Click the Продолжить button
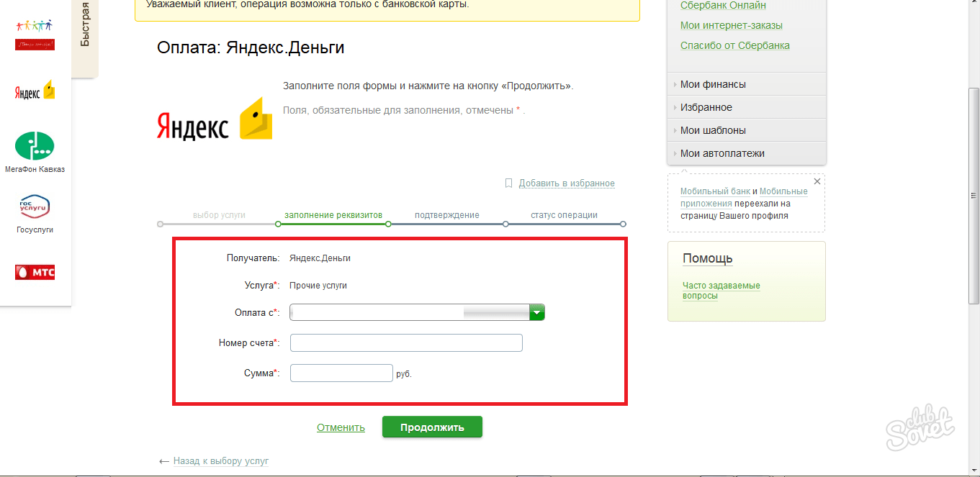This screenshot has height=477, width=980. [432, 427]
